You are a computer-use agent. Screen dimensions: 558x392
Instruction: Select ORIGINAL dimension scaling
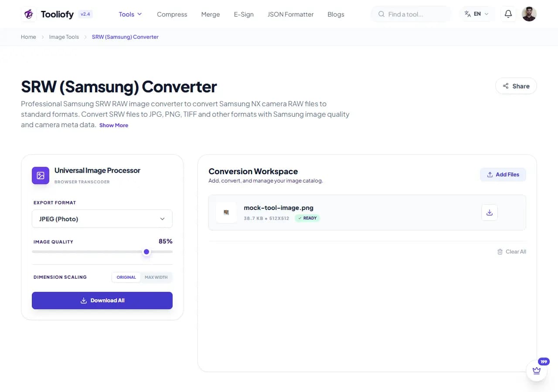126,277
